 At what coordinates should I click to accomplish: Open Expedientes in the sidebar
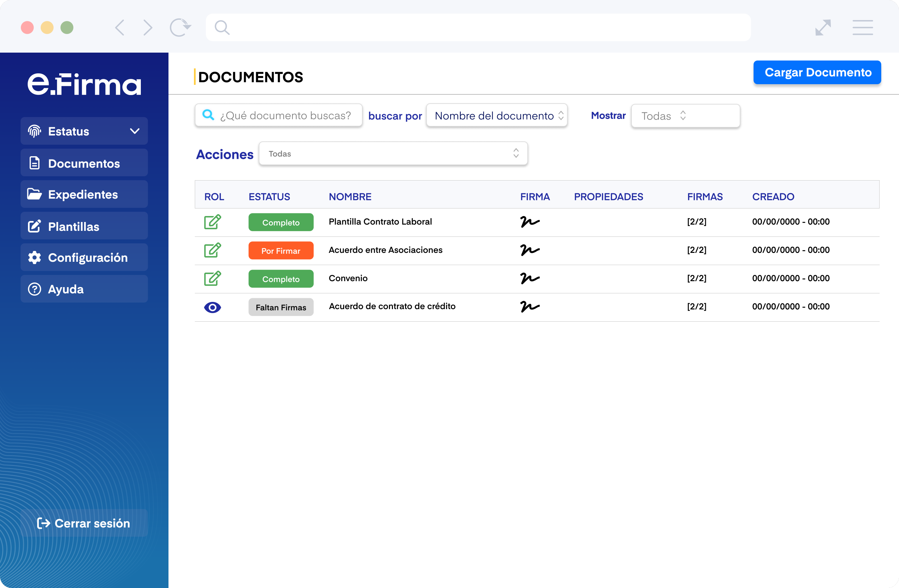point(84,194)
